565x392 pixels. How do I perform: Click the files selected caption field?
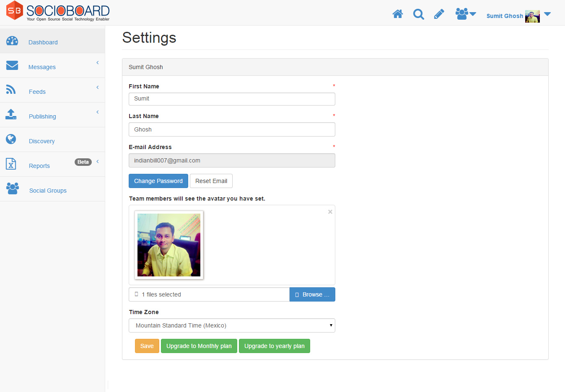click(209, 294)
